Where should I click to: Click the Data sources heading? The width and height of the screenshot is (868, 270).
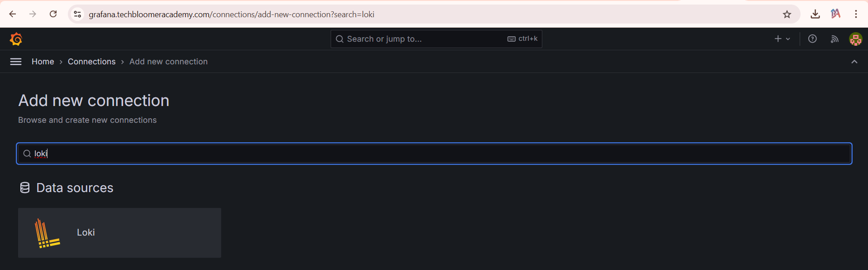[x=75, y=188]
